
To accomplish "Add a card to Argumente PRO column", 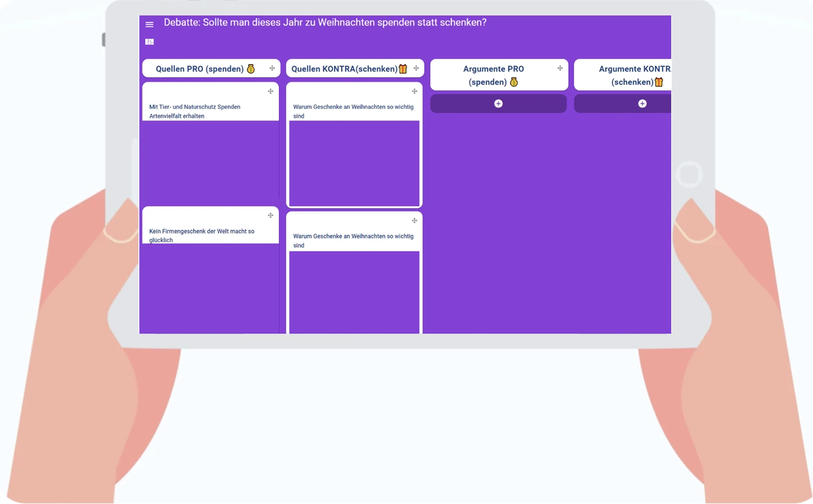I will point(498,103).
